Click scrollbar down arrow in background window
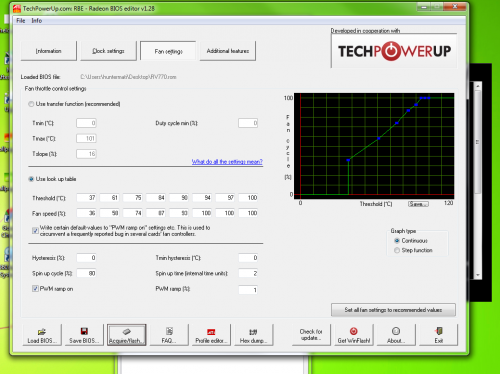This screenshot has height=374, width=500. [x=478, y=275]
